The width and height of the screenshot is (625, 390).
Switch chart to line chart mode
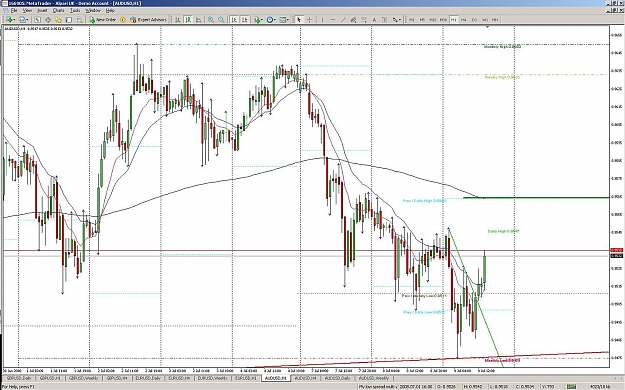198,19
